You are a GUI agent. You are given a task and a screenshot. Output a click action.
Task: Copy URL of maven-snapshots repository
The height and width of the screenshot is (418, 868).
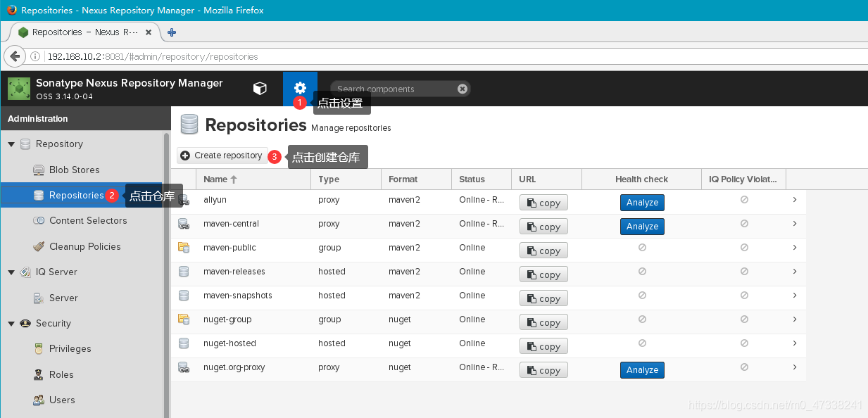coord(543,298)
